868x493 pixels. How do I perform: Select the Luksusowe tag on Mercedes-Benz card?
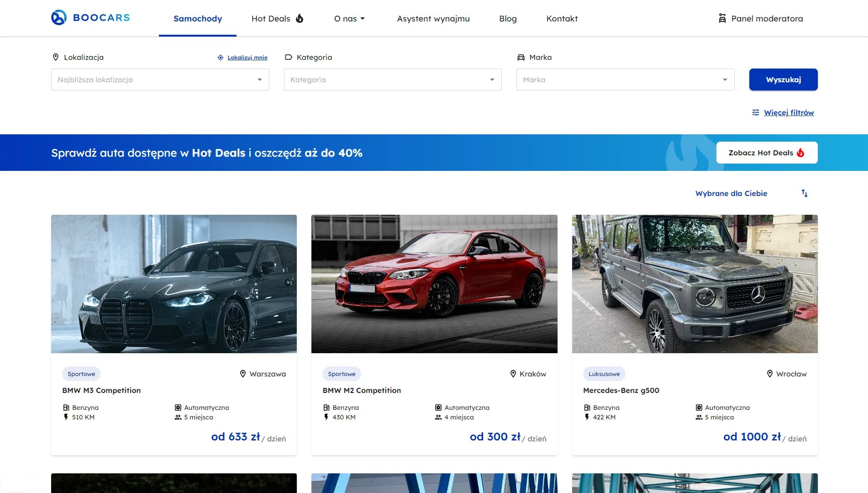[x=604, y=374]
